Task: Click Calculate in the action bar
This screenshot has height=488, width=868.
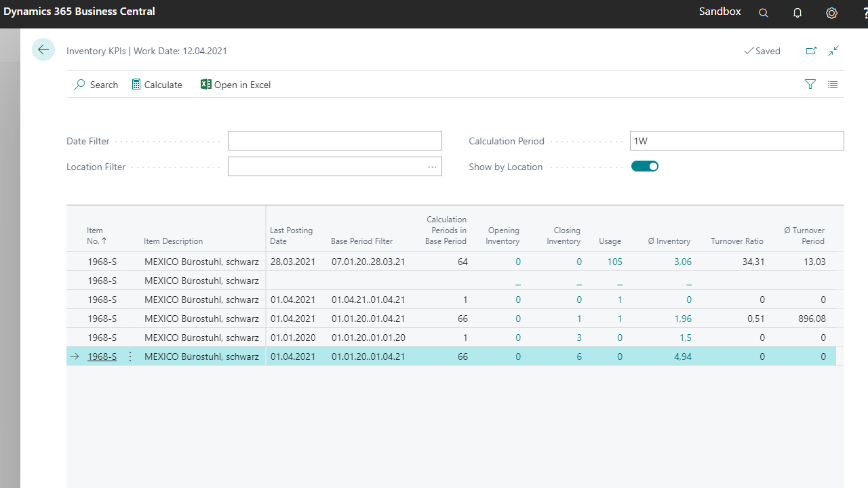Action: click(157, 85)
